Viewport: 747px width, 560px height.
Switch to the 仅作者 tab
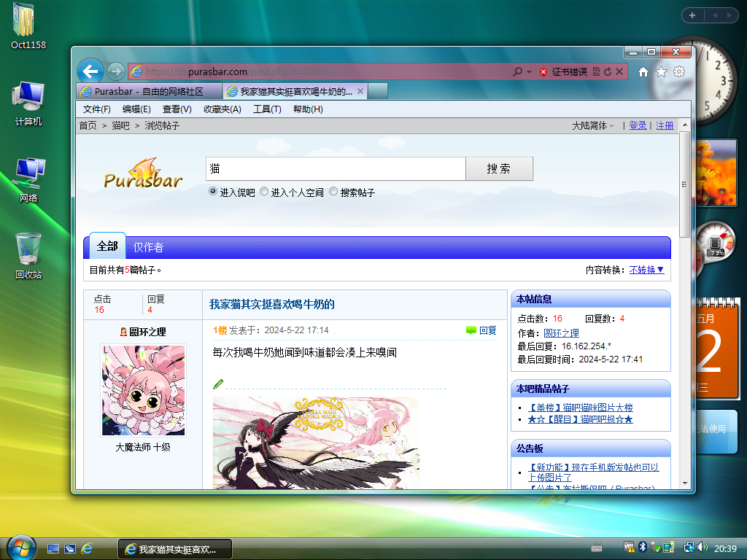tap(148, 247)
